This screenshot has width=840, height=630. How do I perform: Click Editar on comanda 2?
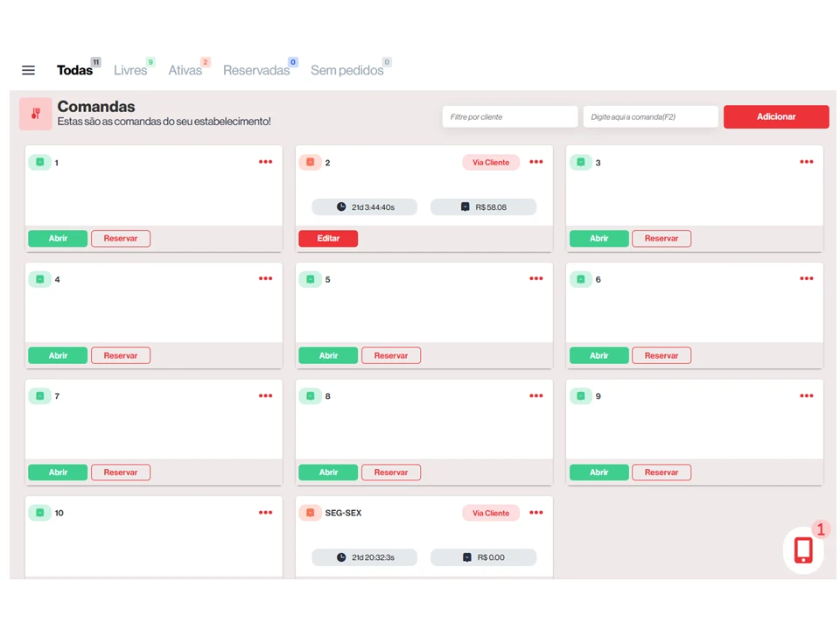click(x=328, y=238)
